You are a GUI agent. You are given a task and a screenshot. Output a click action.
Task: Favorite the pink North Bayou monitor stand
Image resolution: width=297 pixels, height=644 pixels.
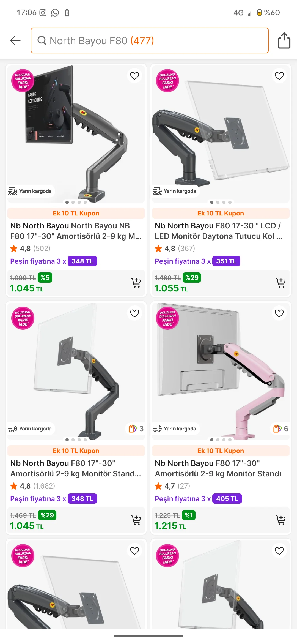tap(279, 313)
